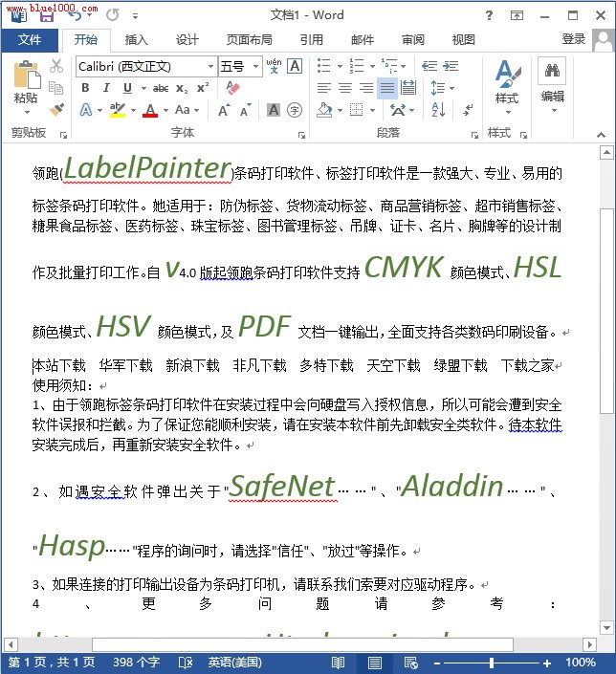Viewport: 616px width, 674px height.
Task: Click the Increase Indent icon
Action: click(451, 66)
